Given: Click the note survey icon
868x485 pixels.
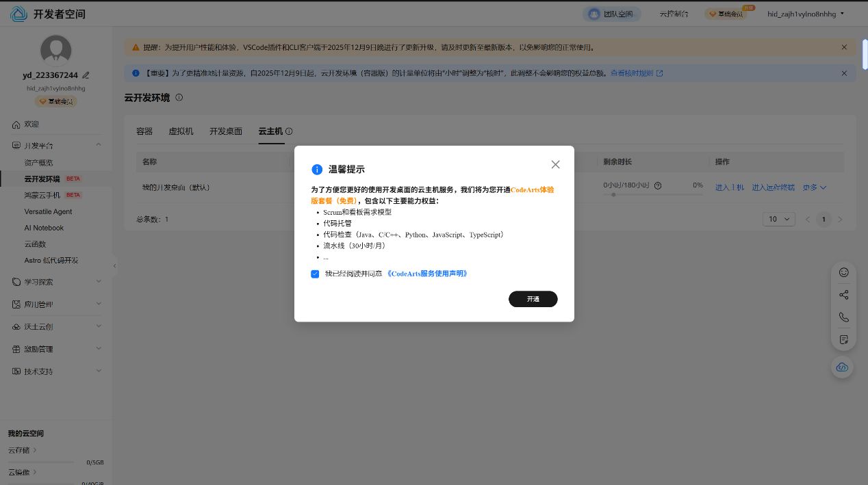Looking at the screenshot, I should click(x=843, y=339).
